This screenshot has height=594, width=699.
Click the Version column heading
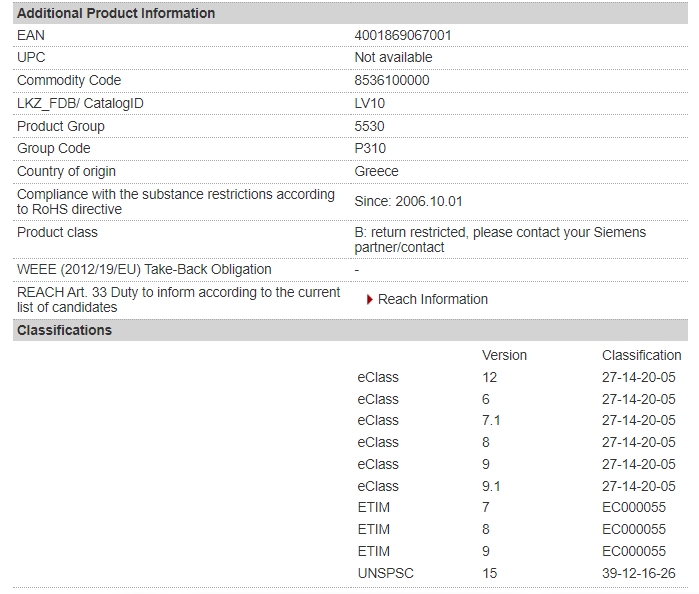tap(504, 355)
